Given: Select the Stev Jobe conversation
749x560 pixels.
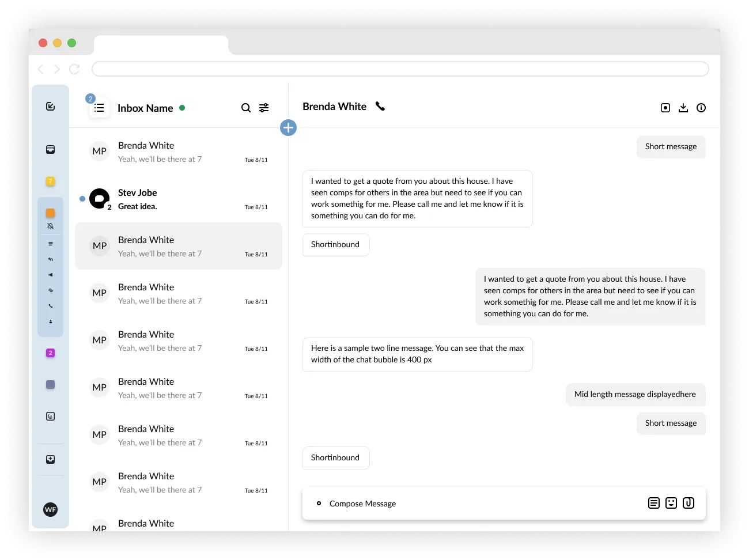Looking at the screenshot, I should [x=179, y=199].
